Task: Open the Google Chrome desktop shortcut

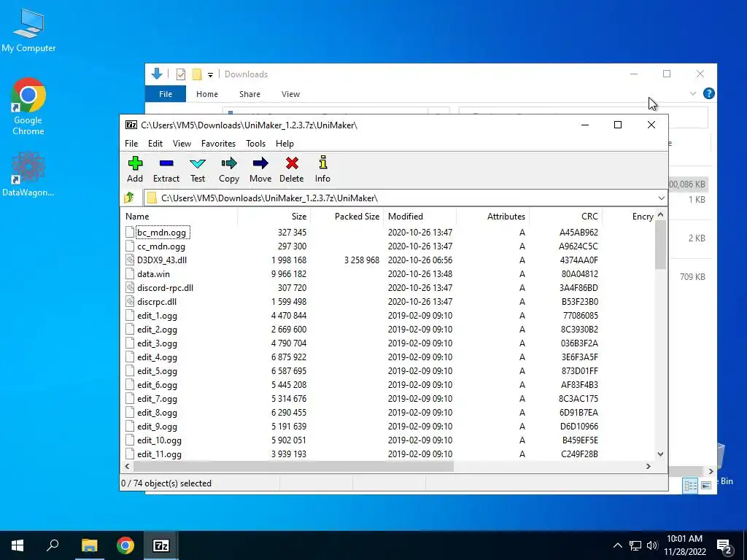Action: point(28,106)
